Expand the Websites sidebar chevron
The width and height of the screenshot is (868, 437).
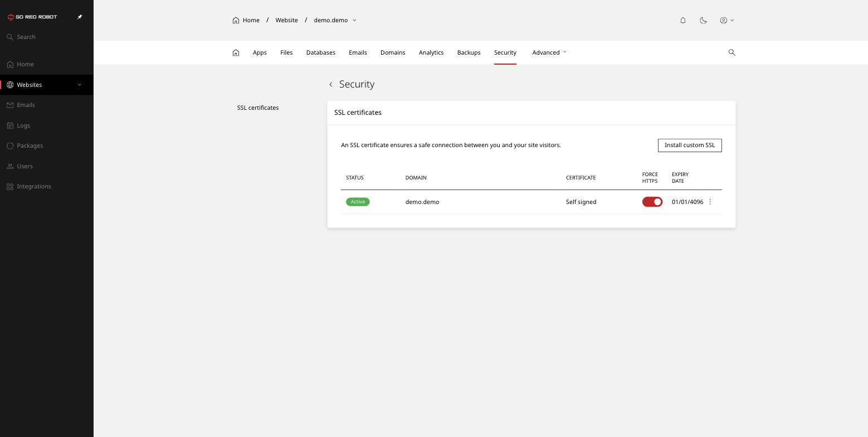79,85
